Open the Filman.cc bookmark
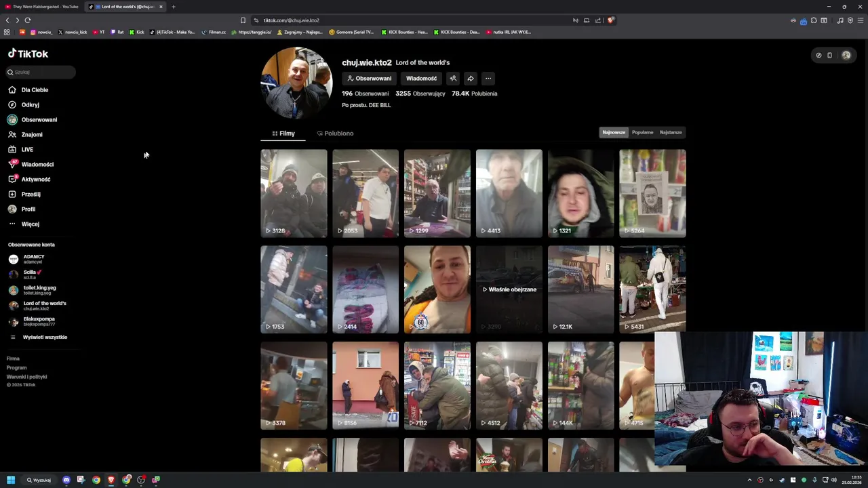 [214, 32]
